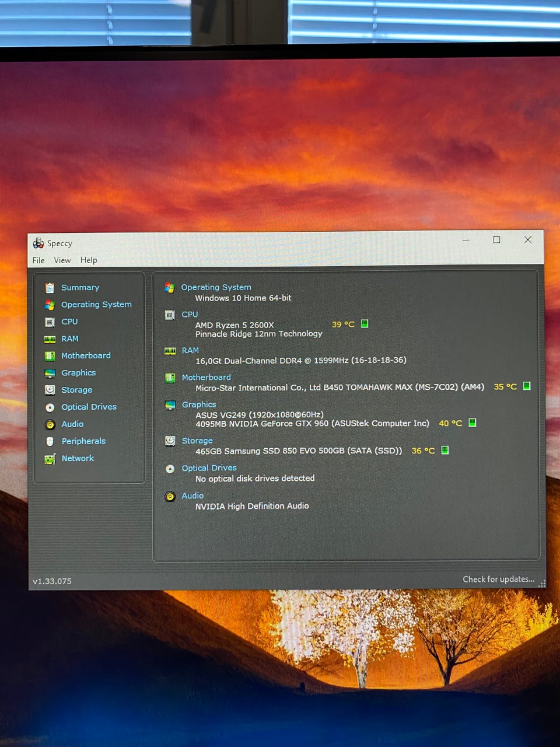Screen dimensions: 560x747
Task: Click Check for updates link
Action: pos(498,579)
